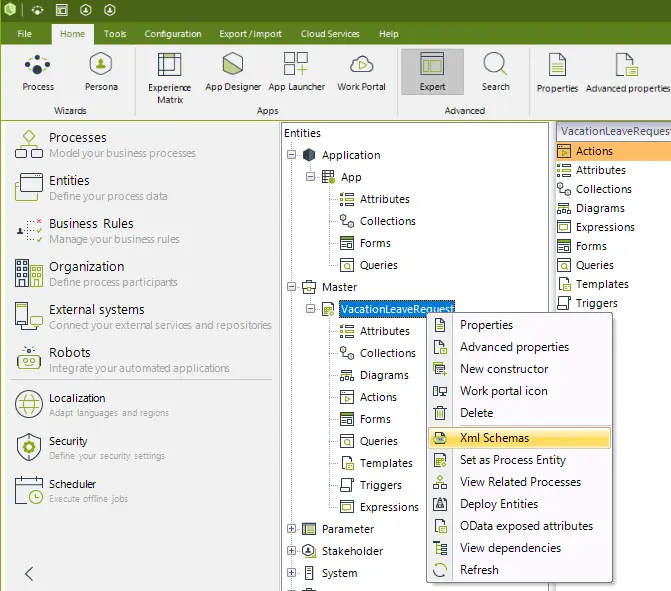Launch Experience Matrix
671x591 pixels.
pyautogui.click(x=169, y=79)
